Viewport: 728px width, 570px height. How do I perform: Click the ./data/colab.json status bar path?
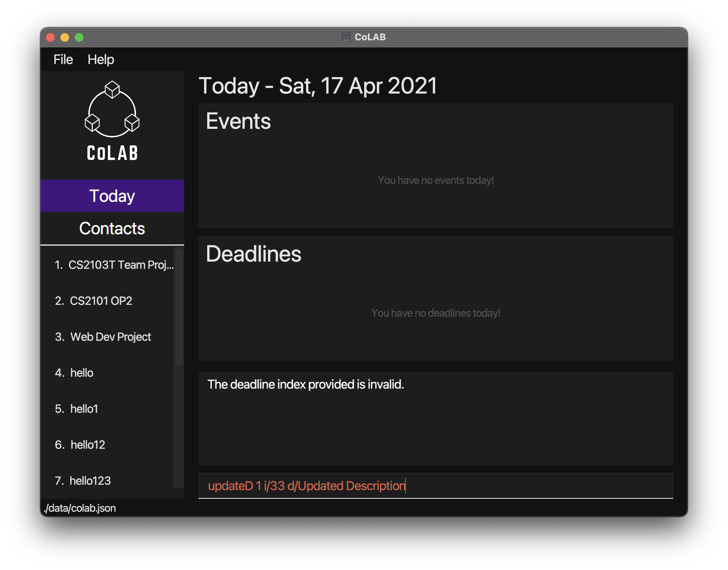[x=80, y=508]
